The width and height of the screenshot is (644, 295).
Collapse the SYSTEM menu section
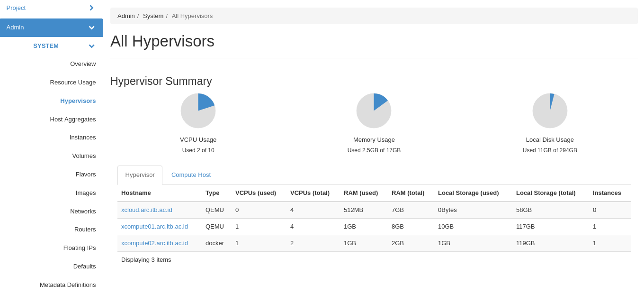[46, 46]
